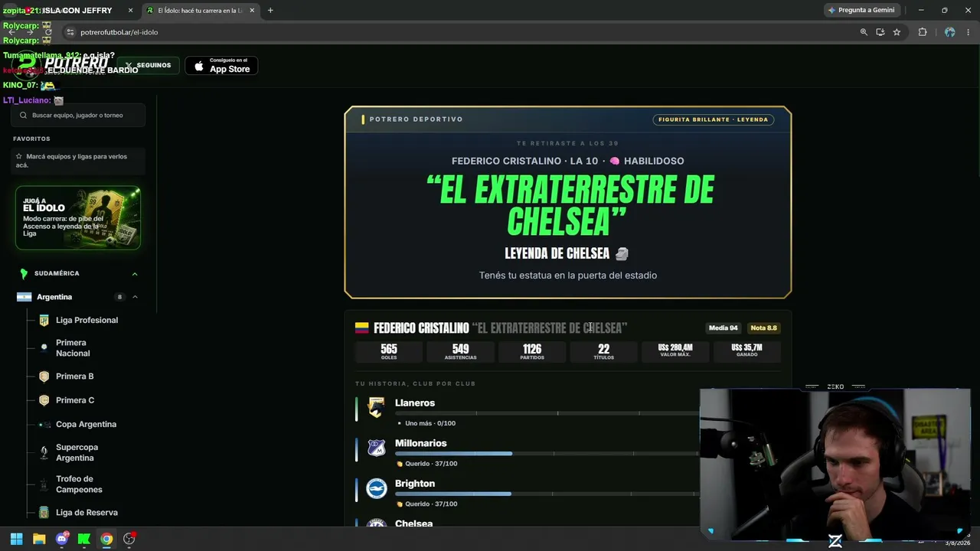Click the search field 'Buscar equipo, jugador o torneo'
Viewport: 980px width, 551px height.
(x=78, y=116)
